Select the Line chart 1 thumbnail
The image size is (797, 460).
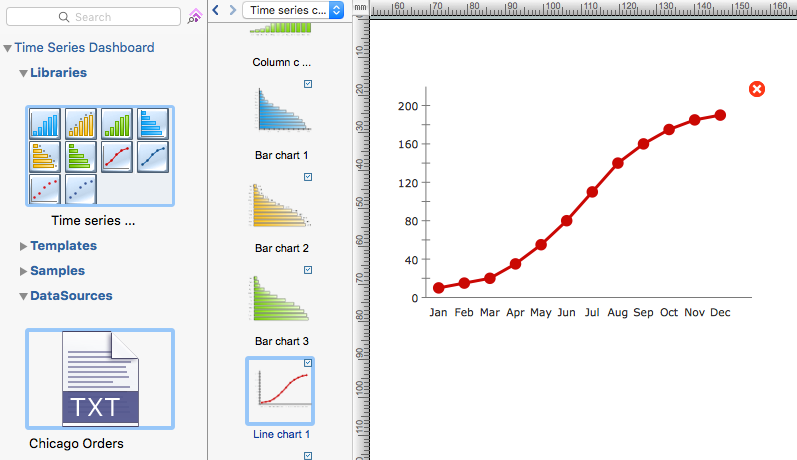(280, 391)
